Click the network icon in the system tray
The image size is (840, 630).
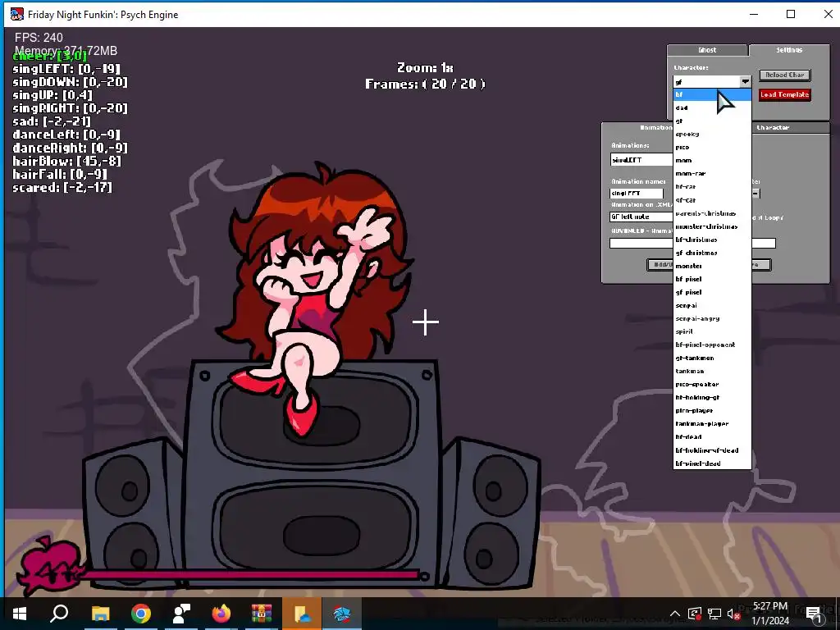(714, 614)
